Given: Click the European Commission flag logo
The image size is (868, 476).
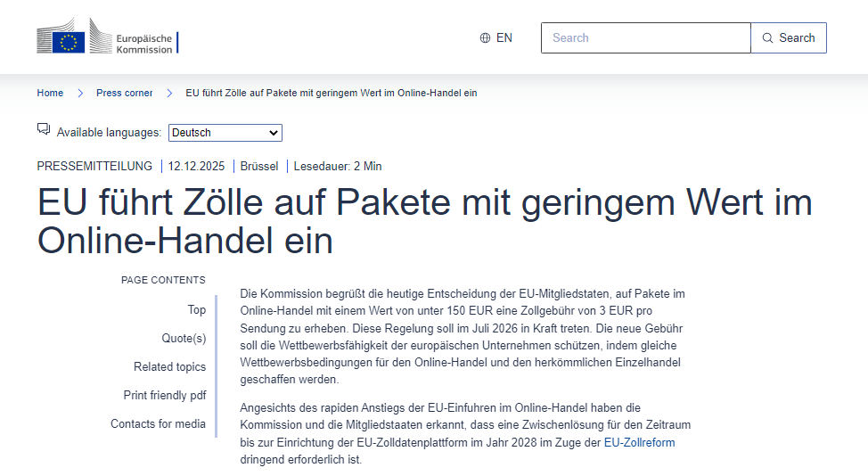Looking at the screenshot, I should pyautogui.click(x=70, y=41).
